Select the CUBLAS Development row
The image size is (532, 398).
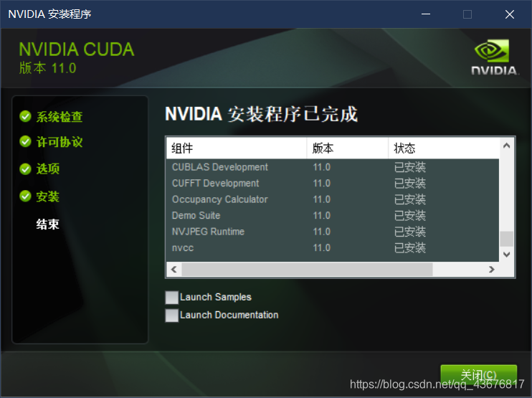pos(333,167)
